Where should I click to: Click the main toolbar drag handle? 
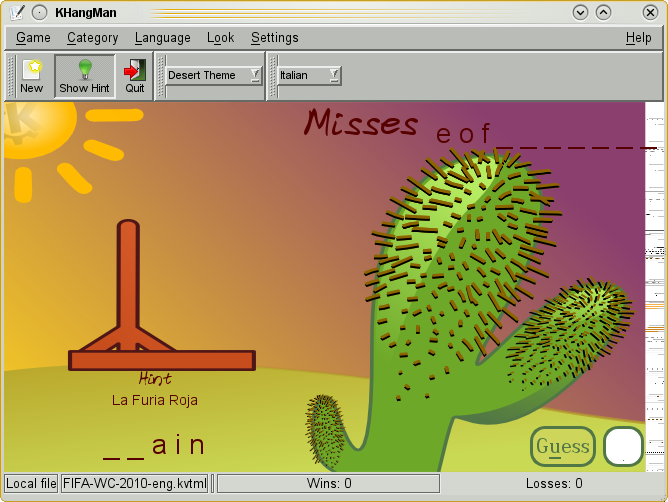click(12, 76)
